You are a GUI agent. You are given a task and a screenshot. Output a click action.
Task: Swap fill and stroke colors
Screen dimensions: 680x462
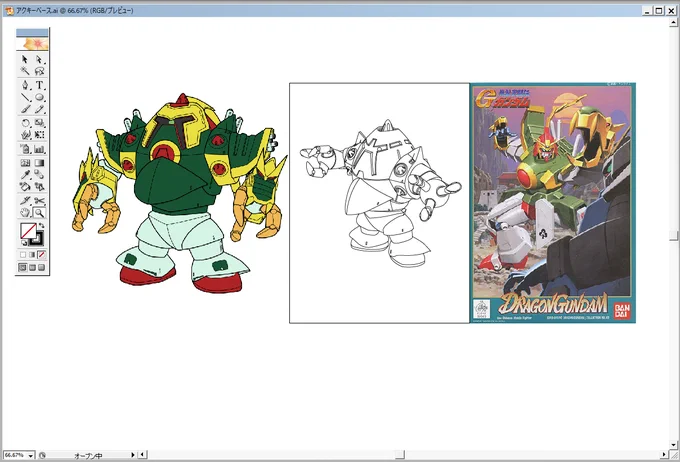42,226
